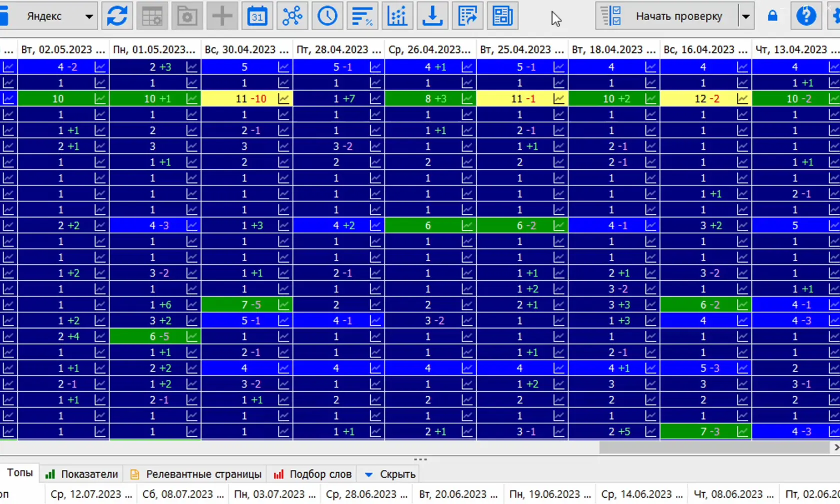This screenshot has width=840, height=504.
Task: Switch to the Топы tab
Action: 19,473
